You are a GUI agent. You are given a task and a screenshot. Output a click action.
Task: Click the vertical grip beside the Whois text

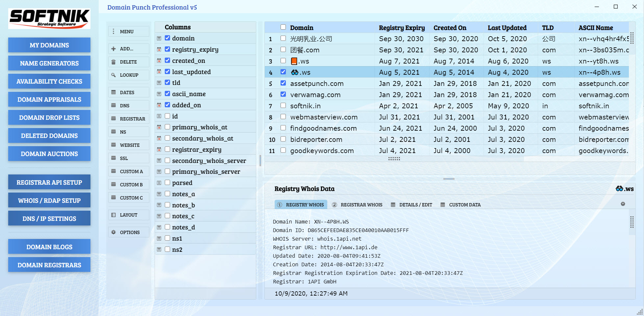coord(632,222)
